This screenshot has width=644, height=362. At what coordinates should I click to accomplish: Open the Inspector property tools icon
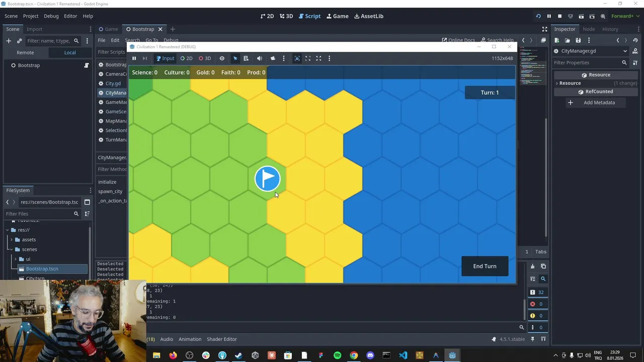point(635,63)
